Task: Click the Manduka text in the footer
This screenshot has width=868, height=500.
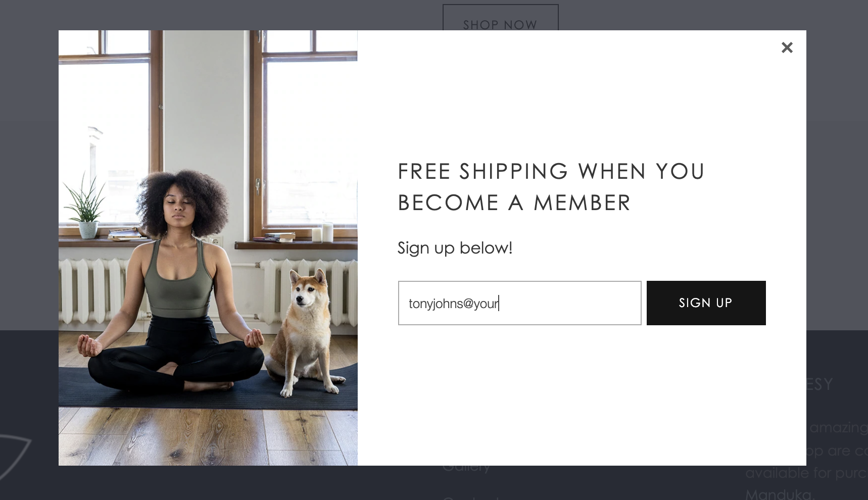Action: 778,495
